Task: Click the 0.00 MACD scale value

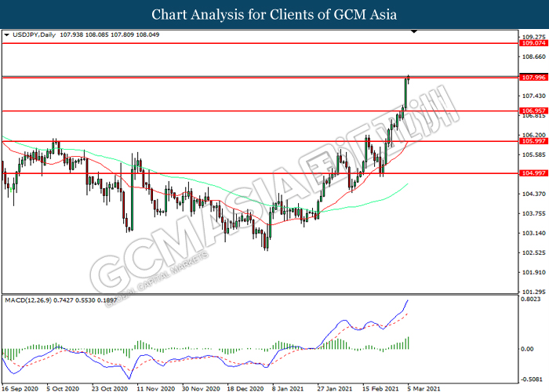Action: click(527, 349)
